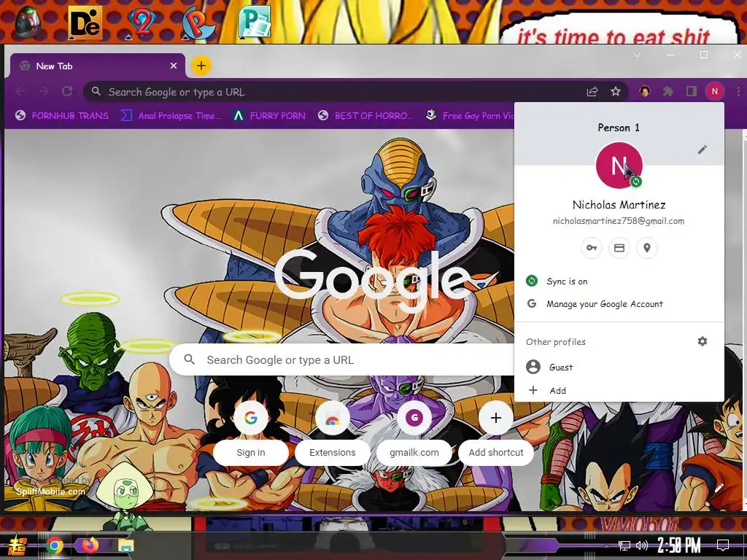Screen dimensions: 747x560
Task: Click Sync is on
Action: pos(619,281)
